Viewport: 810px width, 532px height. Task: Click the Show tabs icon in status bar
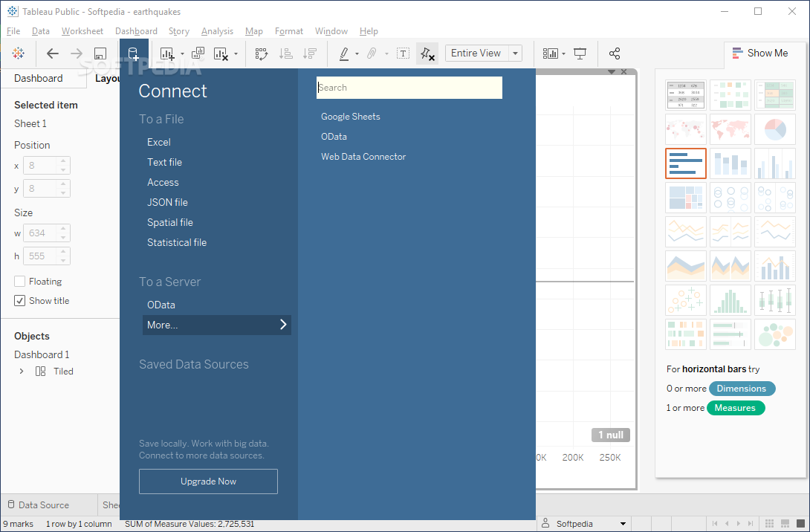pos(800,523)
